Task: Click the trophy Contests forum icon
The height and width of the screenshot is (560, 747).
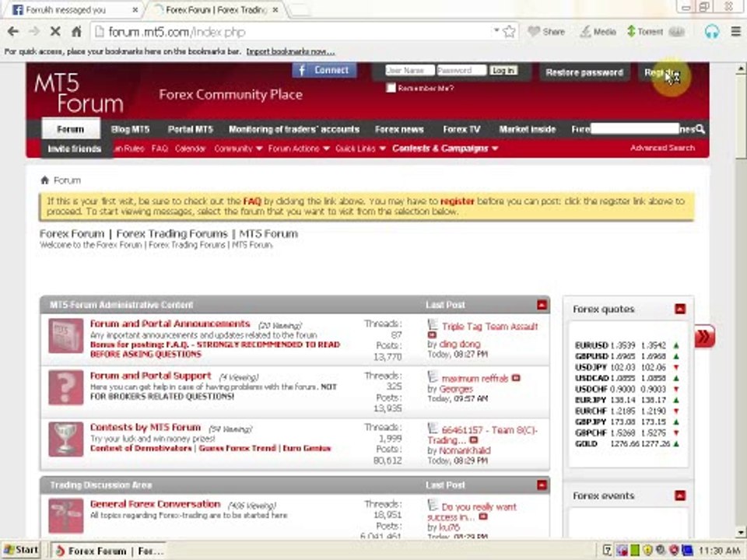Action: [x=65, y=439]
